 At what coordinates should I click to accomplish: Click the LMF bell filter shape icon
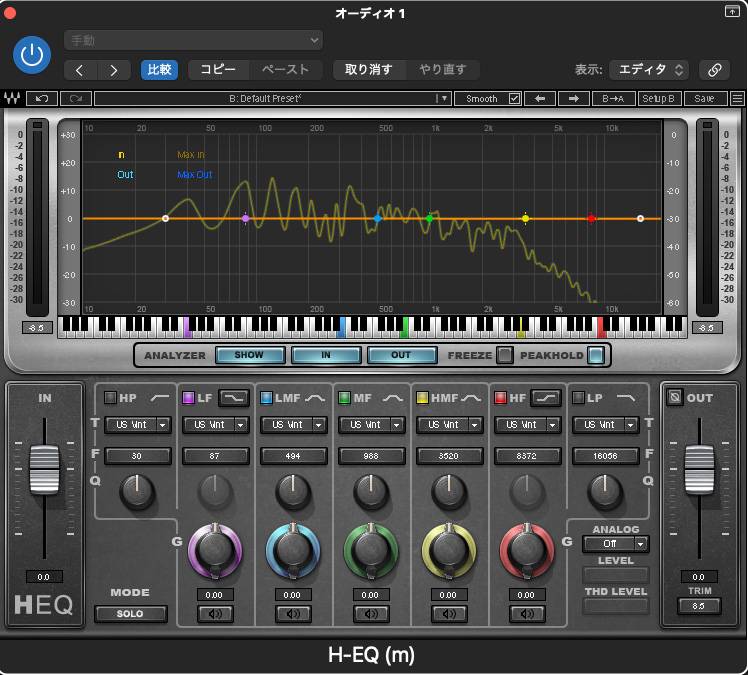[x=315, y=398]
